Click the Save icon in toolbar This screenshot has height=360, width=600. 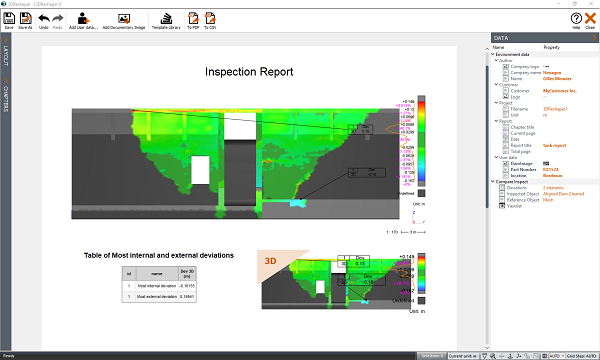[9, 20]
